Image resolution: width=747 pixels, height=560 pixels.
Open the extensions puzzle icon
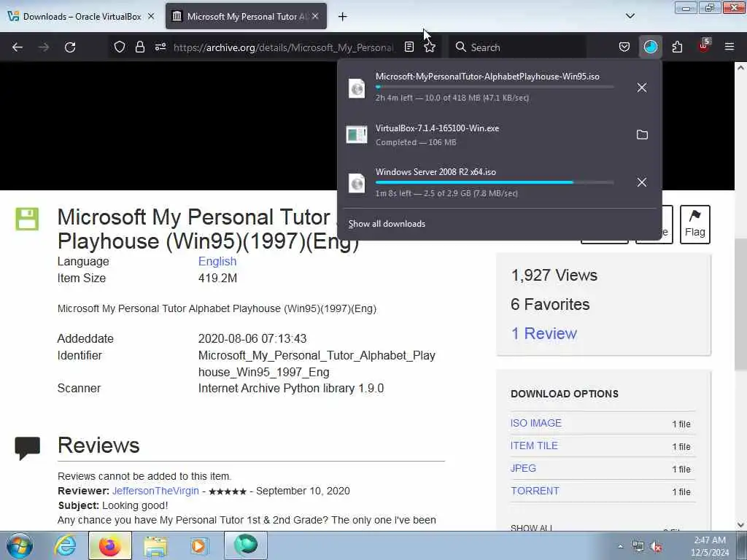[677, 47]
